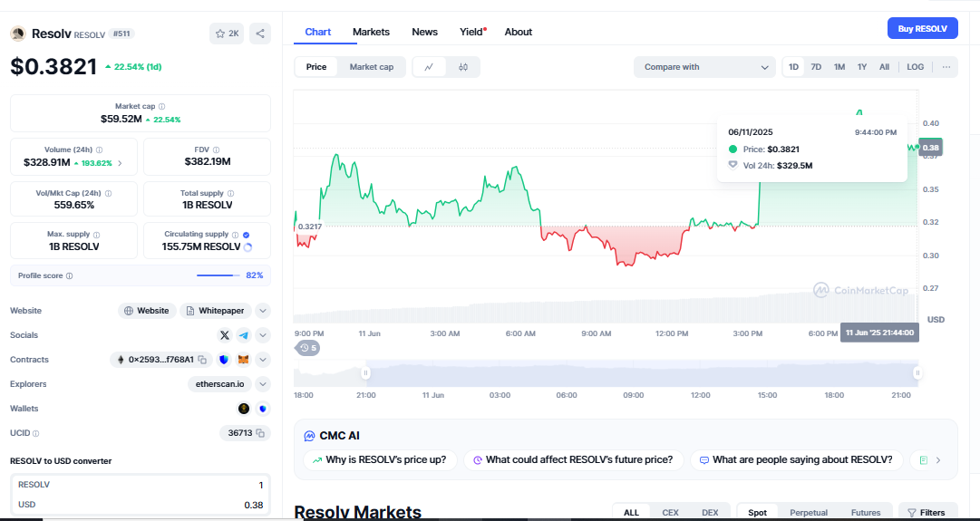Open the Whitepaper link button
This screenshot has height=521, width=980.
tap(216, 311)
